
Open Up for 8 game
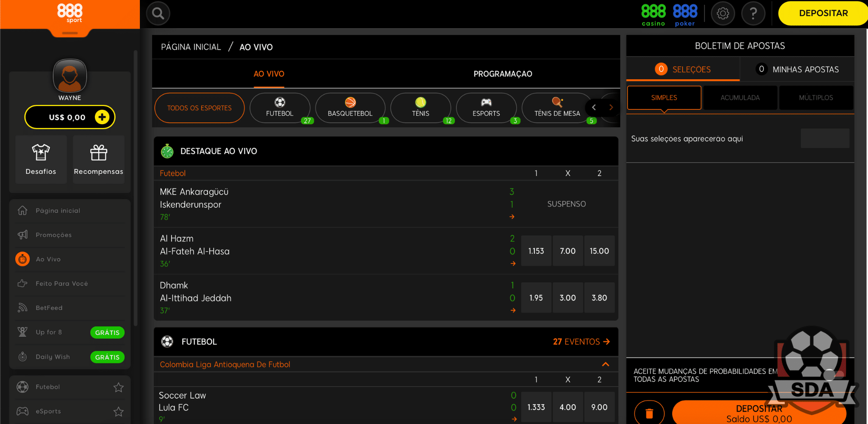click(70, 332)
